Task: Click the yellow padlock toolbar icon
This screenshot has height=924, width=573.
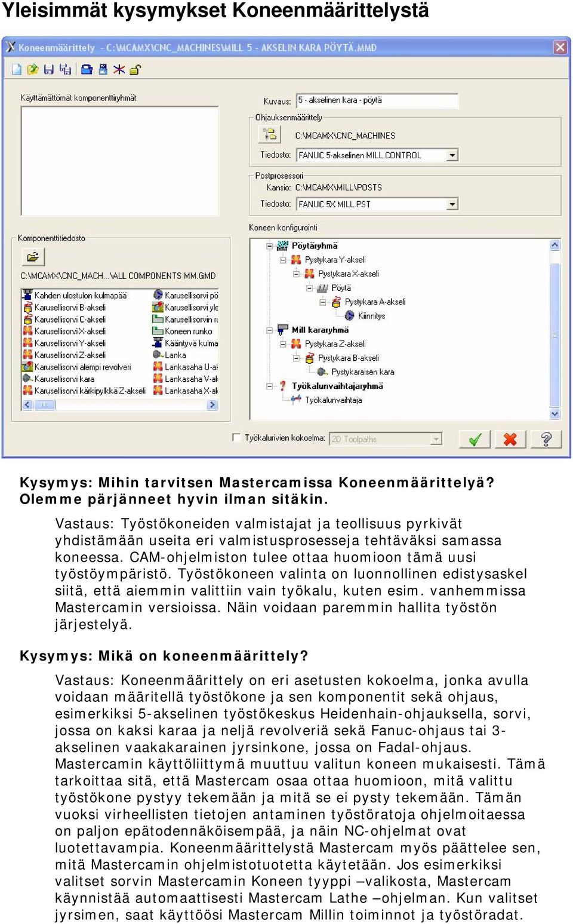Action: click(135, 69)
